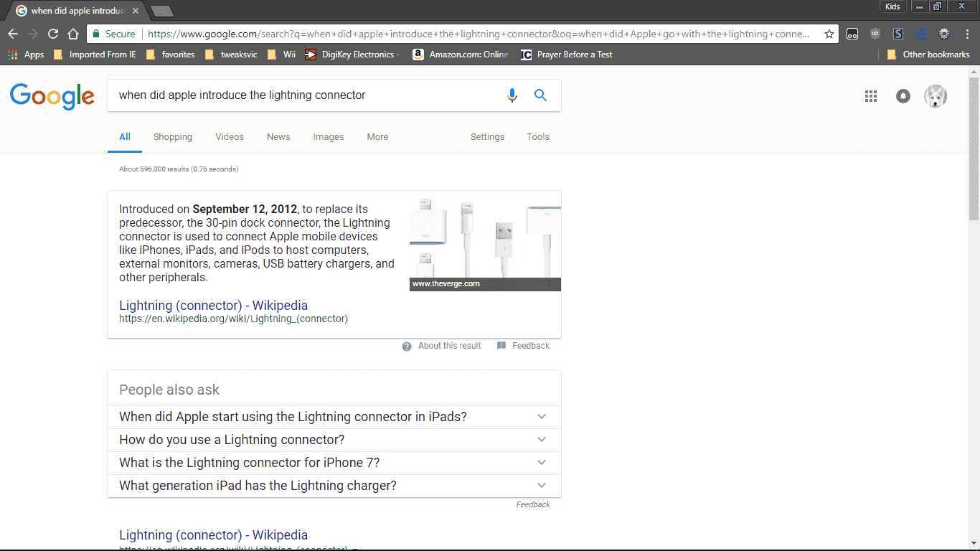View site info via Secure lock icon

[114, 34]
